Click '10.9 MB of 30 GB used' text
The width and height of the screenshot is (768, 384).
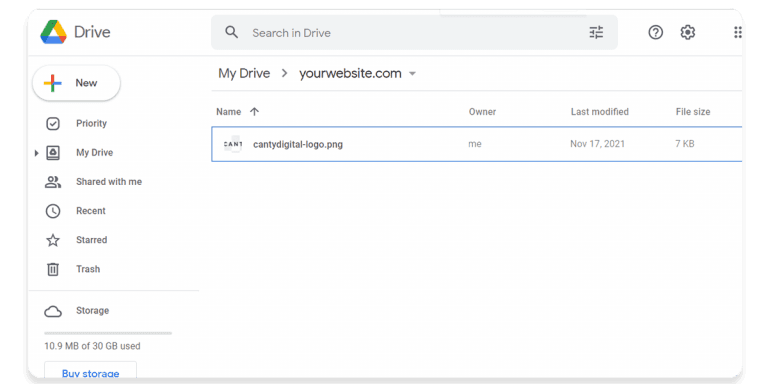coord(93,346)
